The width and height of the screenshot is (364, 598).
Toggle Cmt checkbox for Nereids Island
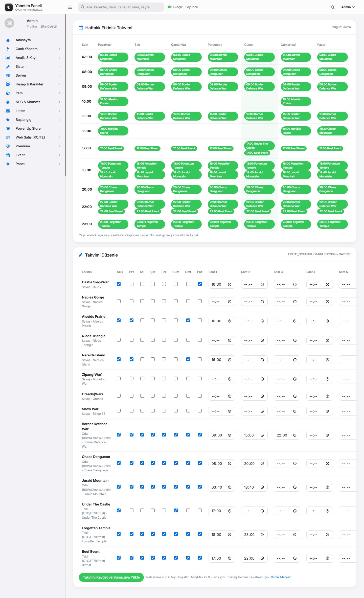pyautogui.click(x=188, y=359)
